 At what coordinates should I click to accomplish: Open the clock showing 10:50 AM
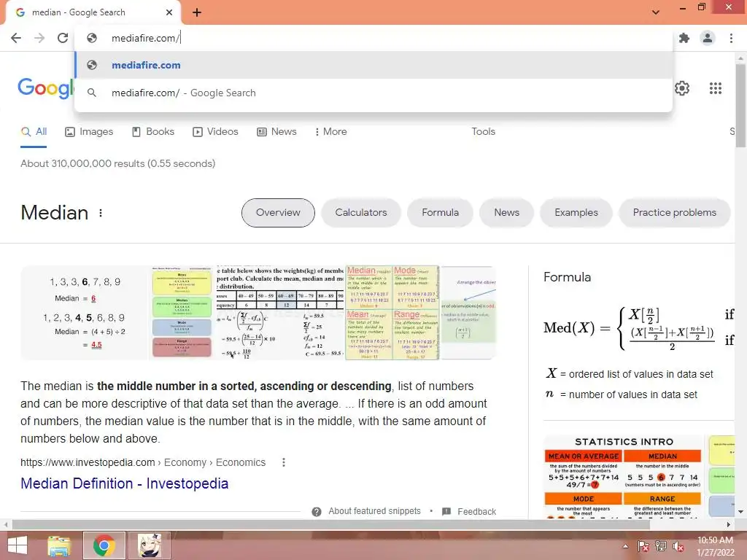(x=715, y=546)
